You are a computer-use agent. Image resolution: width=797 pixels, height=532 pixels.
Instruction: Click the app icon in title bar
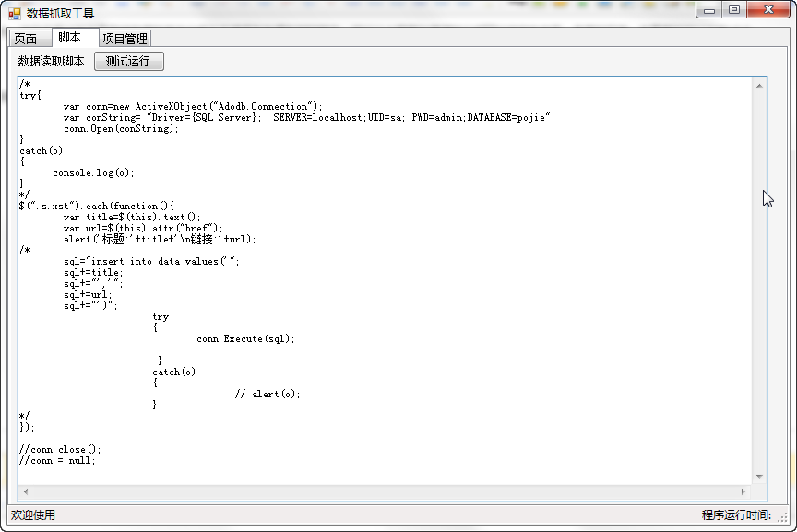click(x=15, y=14)
